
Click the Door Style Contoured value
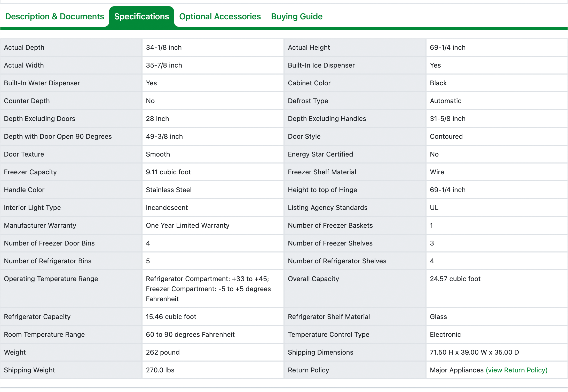tap(446, 136)
